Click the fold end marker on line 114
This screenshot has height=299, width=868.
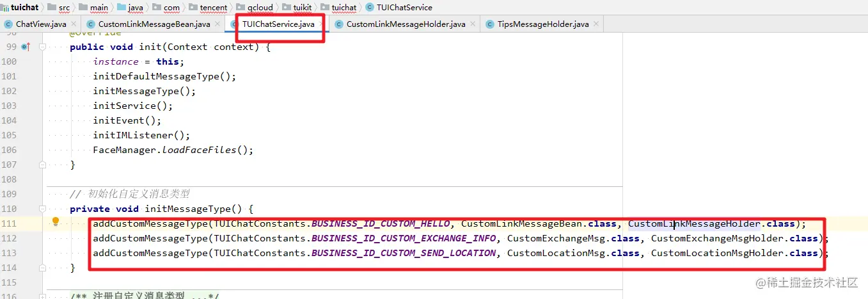[x=43, y=268]
